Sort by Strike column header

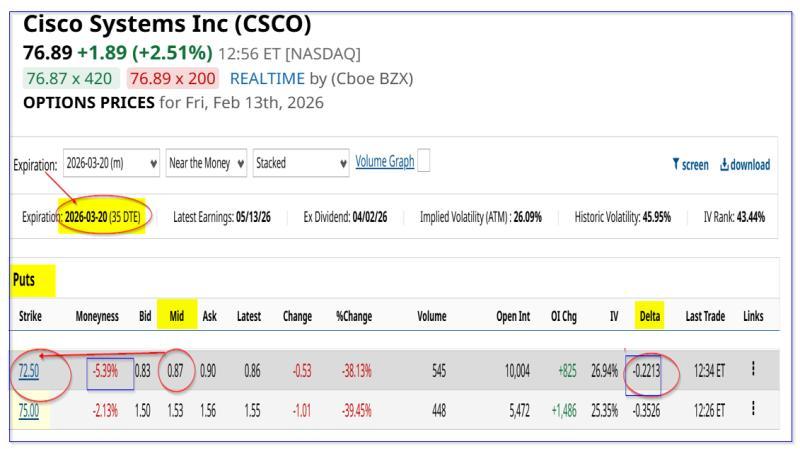coord(30,316)
